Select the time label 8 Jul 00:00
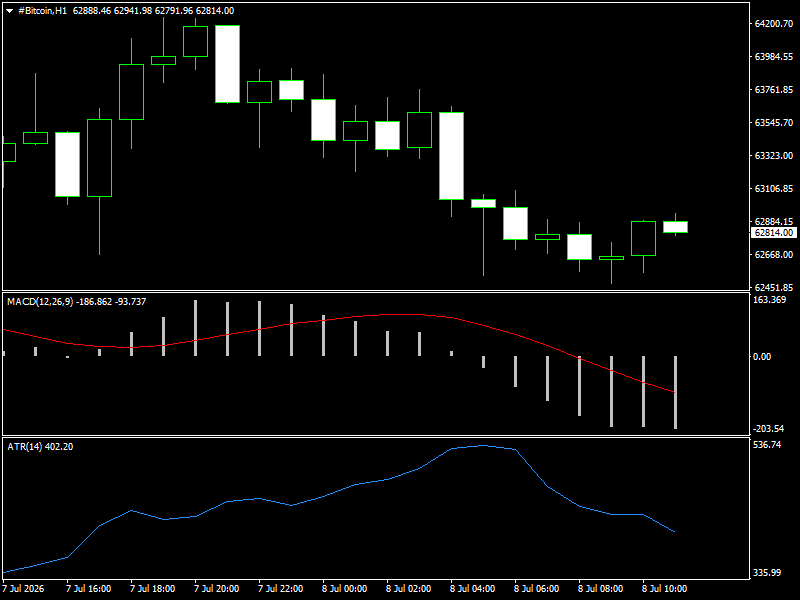Screen dimensions: 800x600 click(344, 589)
